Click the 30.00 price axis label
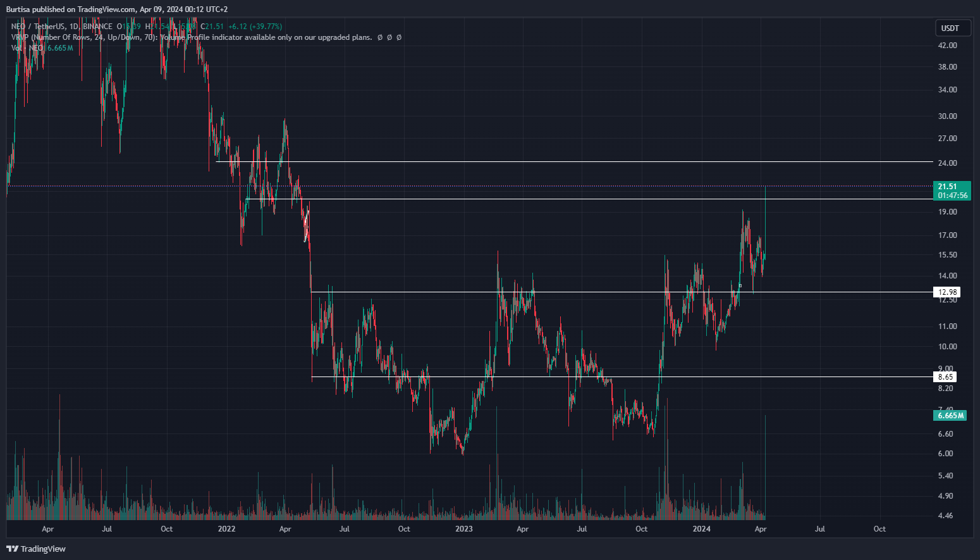The width and height of the screenshot is (980, 560). point(947,116)
